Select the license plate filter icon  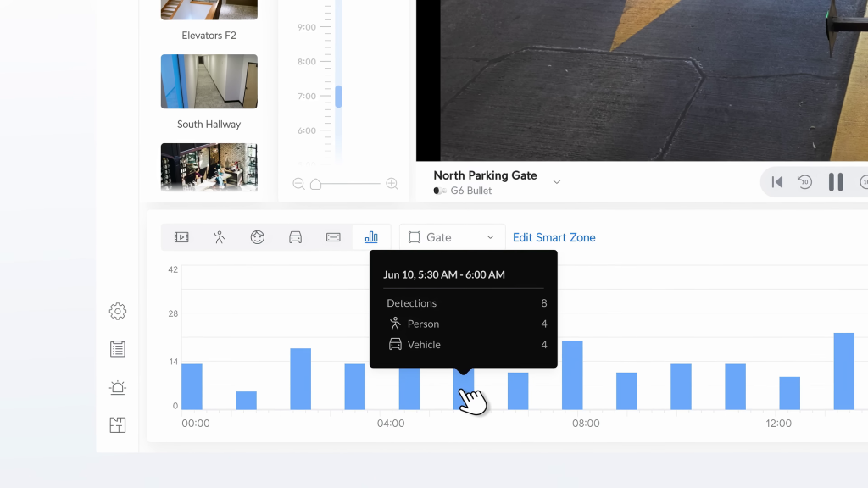(x=333, y=237)
